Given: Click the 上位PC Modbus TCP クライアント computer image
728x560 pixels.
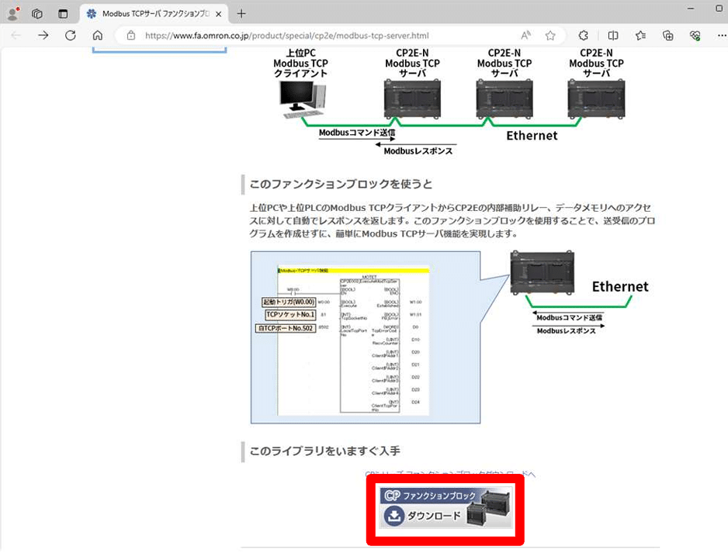Looking at the screenshot, I should click(x=302, y=99).
